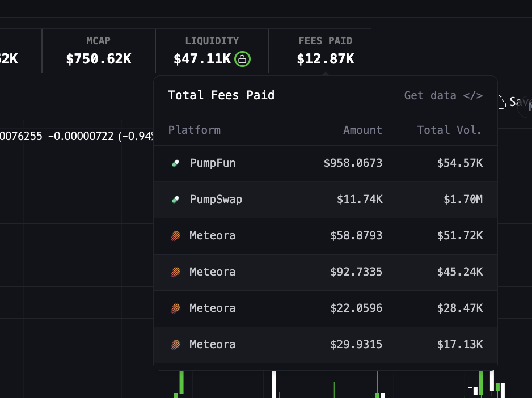Click the Meteora icon on the $17.13K row
The image size is (532, 398).
[175, 344]
